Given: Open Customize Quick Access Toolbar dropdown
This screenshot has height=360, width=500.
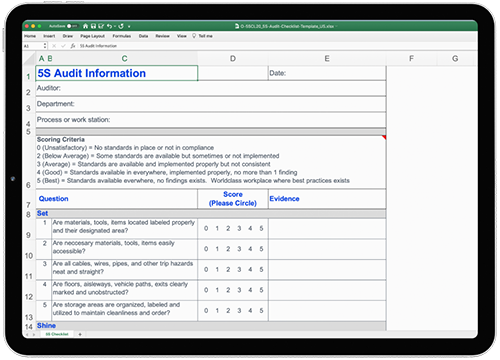Looking at the screenshot, I should pos(129,26).
